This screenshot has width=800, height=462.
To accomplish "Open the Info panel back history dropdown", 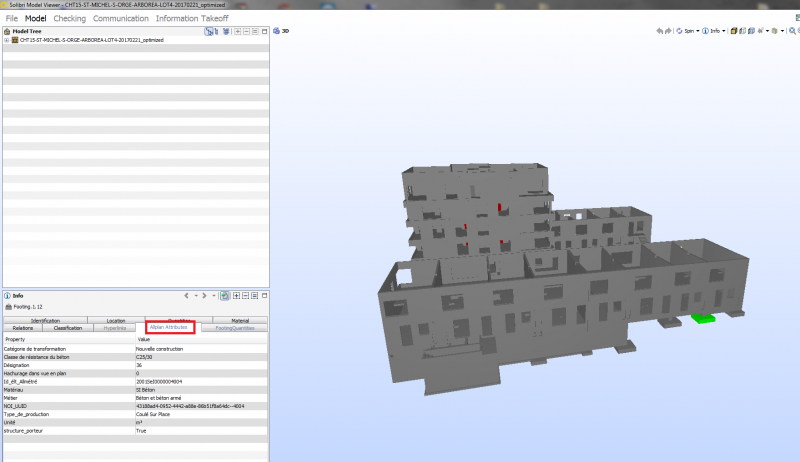I will 196,296.
